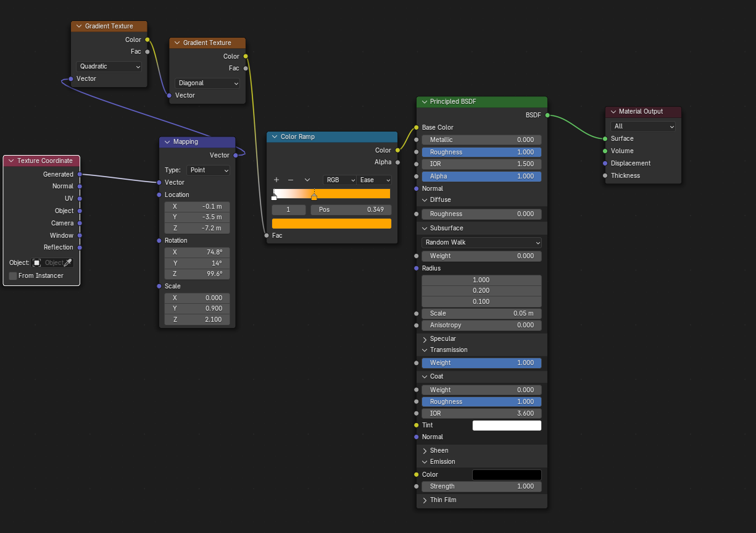
Task: Collapse the Material Output node
Action: coord(613,111)
